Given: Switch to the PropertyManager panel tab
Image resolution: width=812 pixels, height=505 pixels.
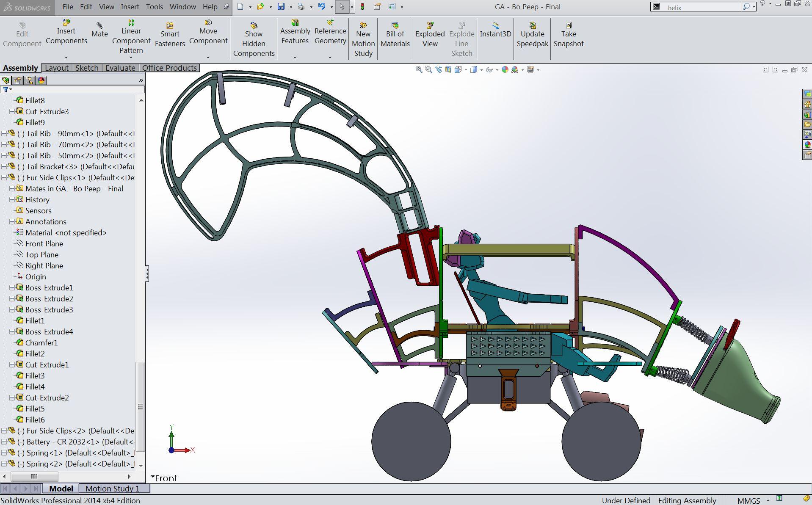Looking at the screenshot, I should pyautogui.click(x=17, y=80).
